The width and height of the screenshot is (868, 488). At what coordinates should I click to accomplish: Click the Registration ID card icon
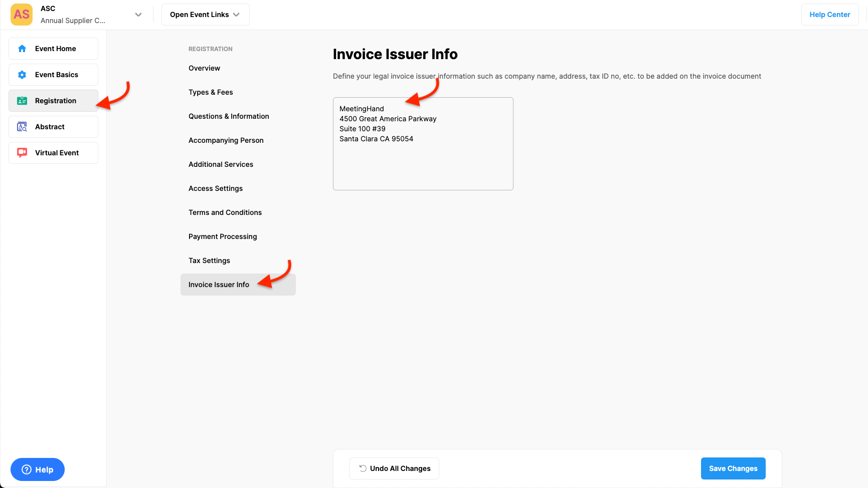[22, 101]
